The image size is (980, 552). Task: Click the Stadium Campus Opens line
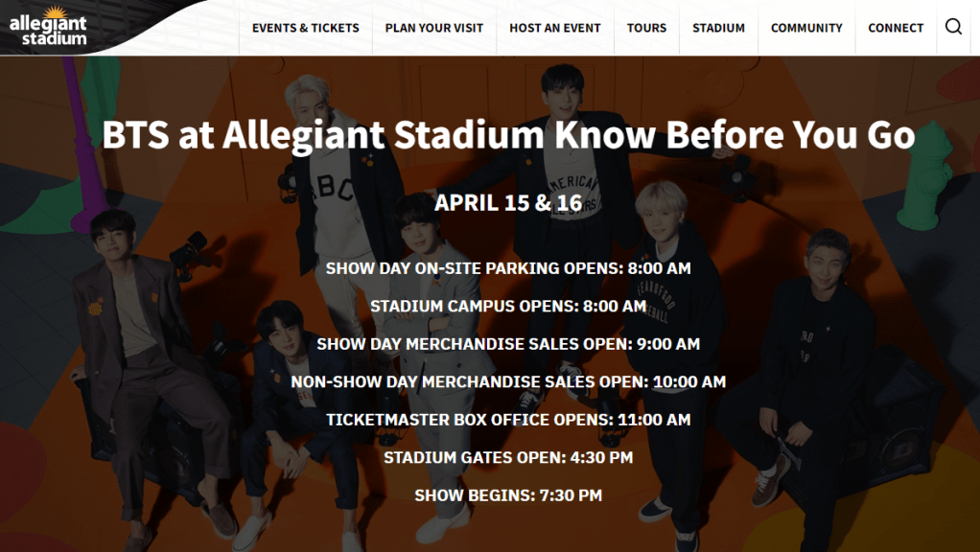pyautogui.click(x=508, y=307)
